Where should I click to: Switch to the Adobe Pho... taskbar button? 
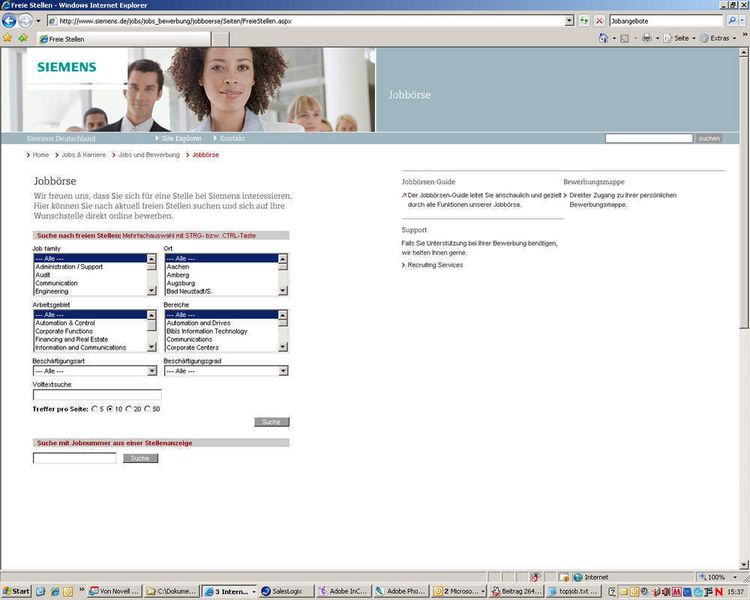(401, 591)
